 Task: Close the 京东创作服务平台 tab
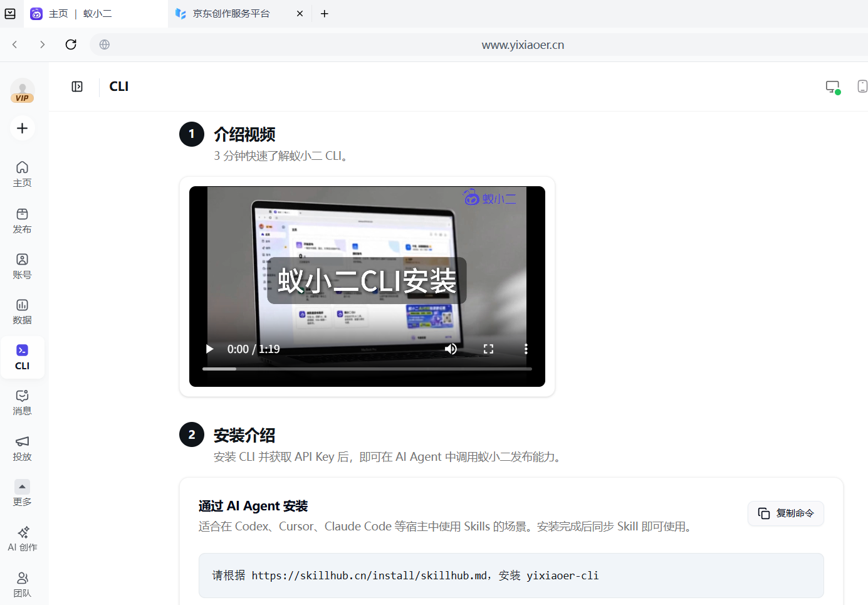click(300, 14)
